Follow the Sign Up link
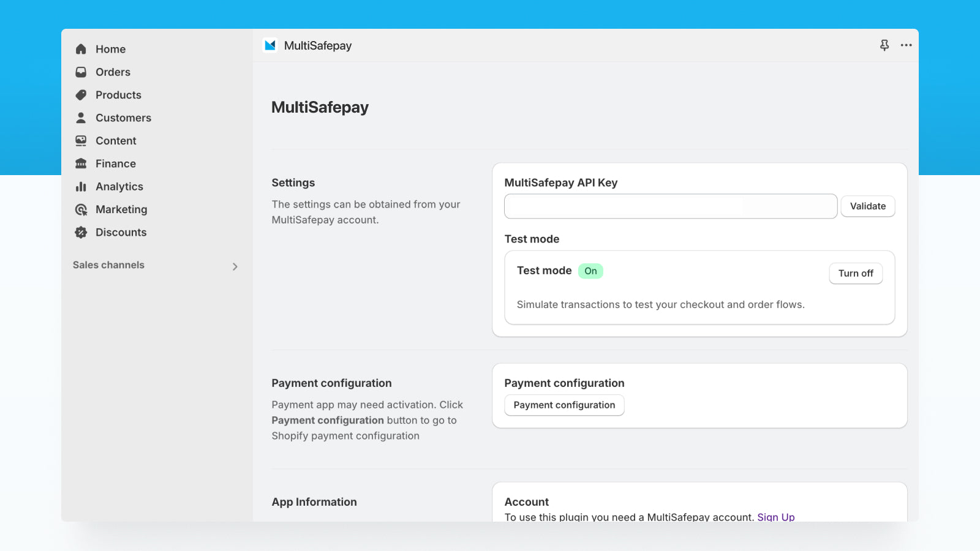This screenshot has height=551, width=980. pyautogui.click(x=776, y=517)
